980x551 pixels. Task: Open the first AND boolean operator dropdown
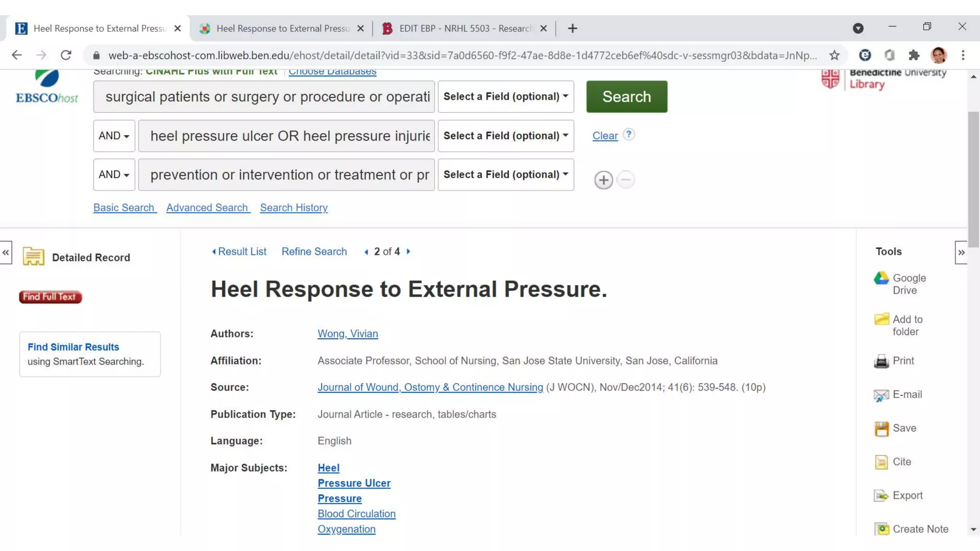click(114, 136)
